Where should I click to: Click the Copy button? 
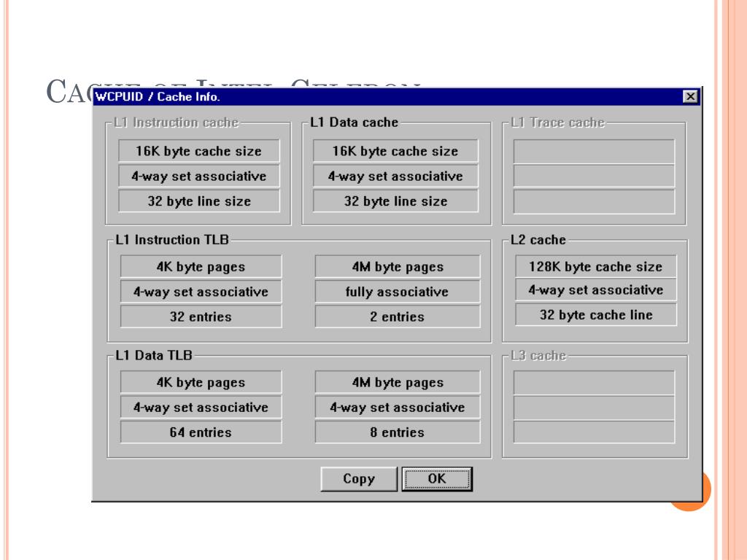359,478
